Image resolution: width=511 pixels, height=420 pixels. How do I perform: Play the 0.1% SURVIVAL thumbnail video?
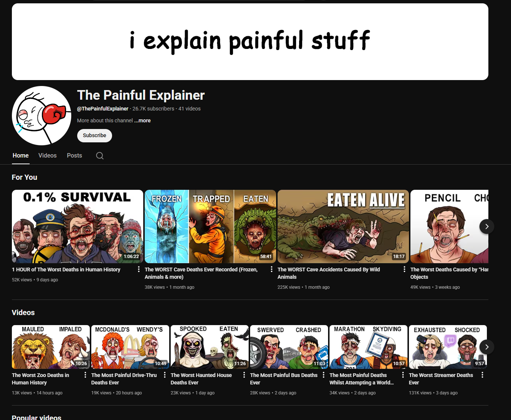tap(77, 226)
